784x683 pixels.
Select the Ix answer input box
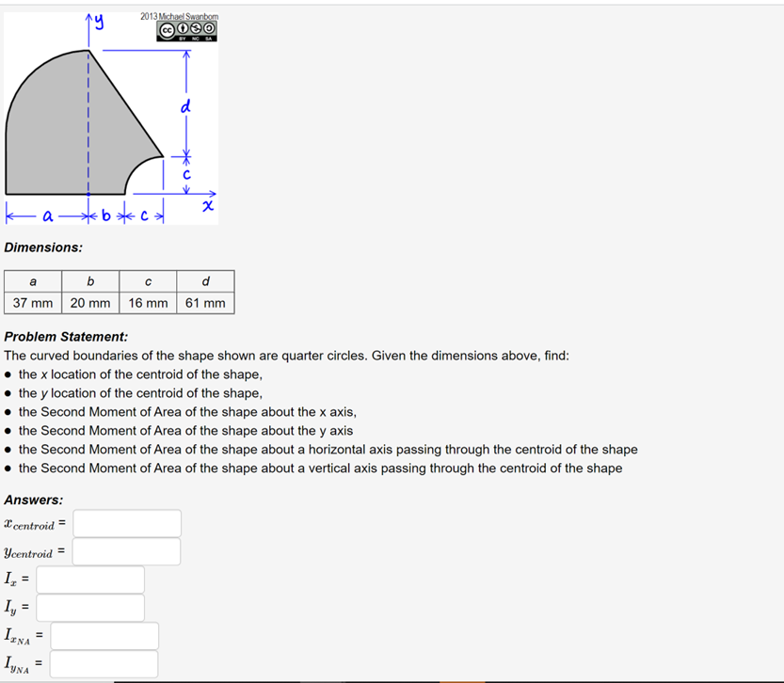[x=89, y=580]
